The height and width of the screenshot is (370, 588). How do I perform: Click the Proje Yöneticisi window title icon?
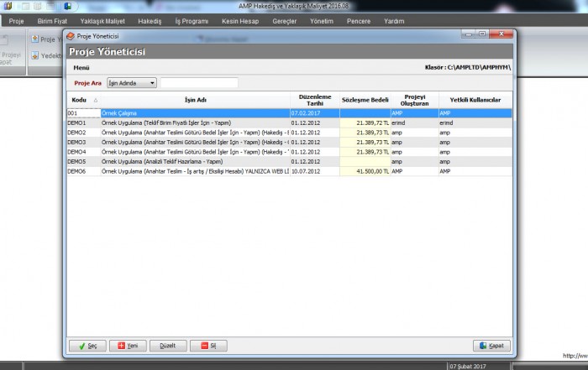click(x=71, y=37)
